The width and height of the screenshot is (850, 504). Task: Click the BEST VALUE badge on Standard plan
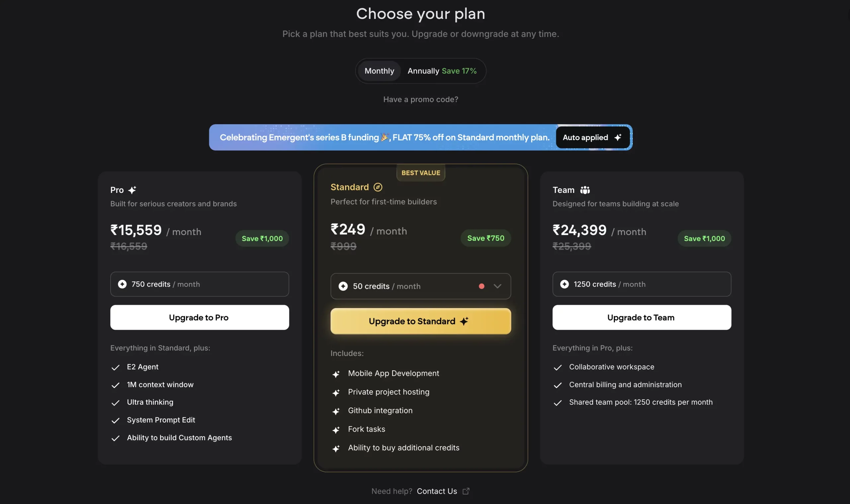pyautogui.click(x=420, y=173)
